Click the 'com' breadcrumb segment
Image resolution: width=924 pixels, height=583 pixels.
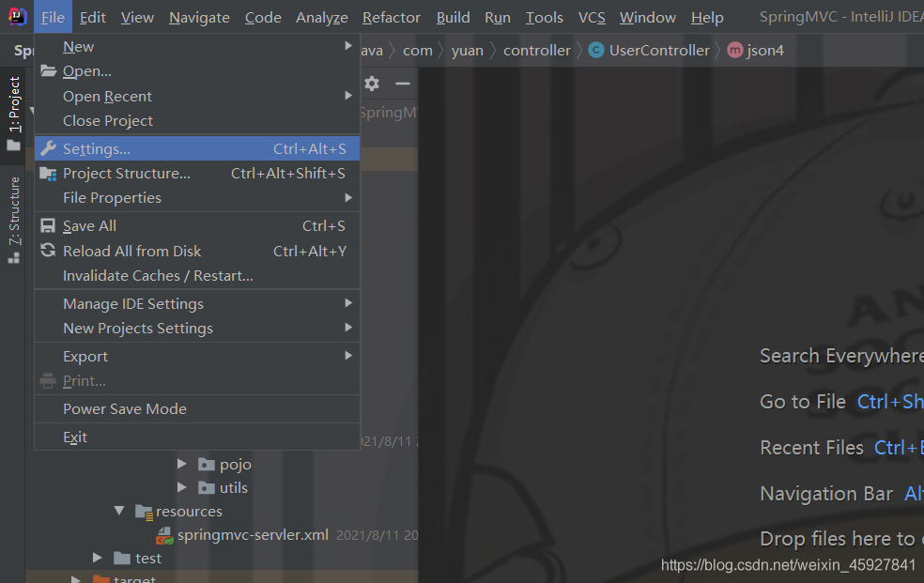point(418,51)
